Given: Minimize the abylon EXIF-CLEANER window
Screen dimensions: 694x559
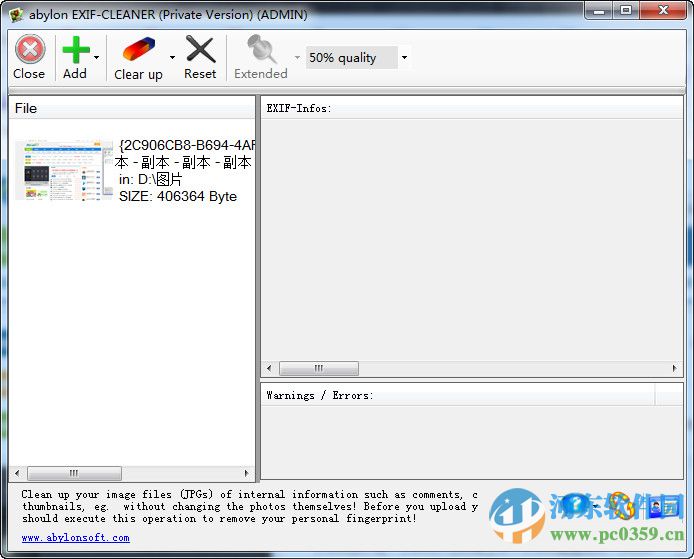Looking at the screenshot, I should [599, 10].
